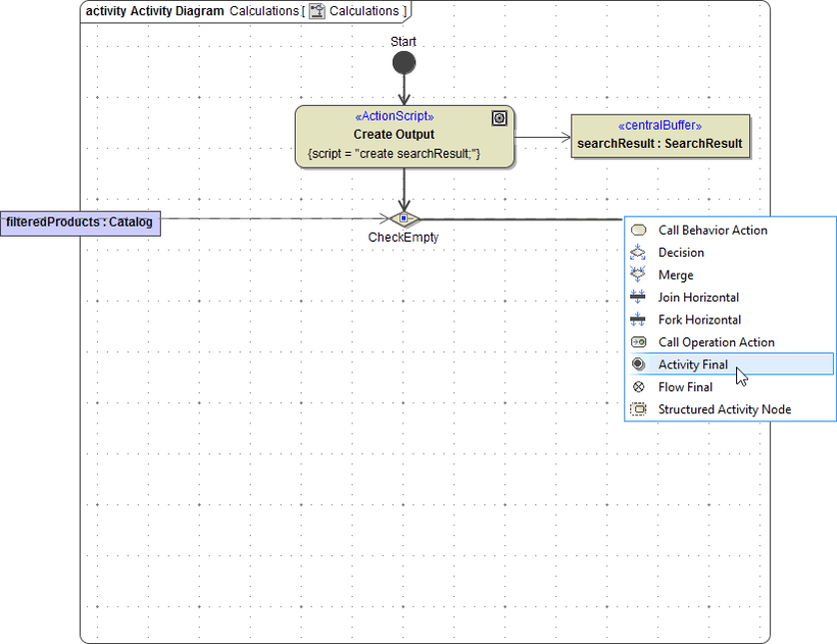Click the searchResult : SearchResult central buffer
Screen dimensions: 837x644
660,135
